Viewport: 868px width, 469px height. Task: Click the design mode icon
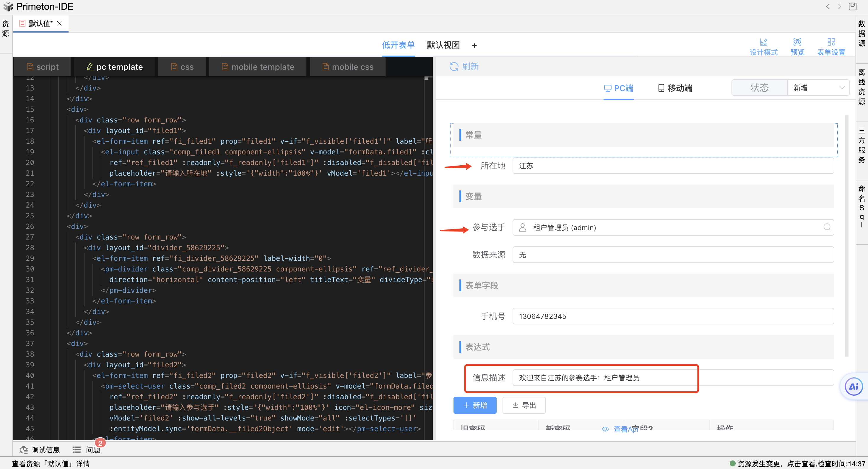[x=763, y=42]
